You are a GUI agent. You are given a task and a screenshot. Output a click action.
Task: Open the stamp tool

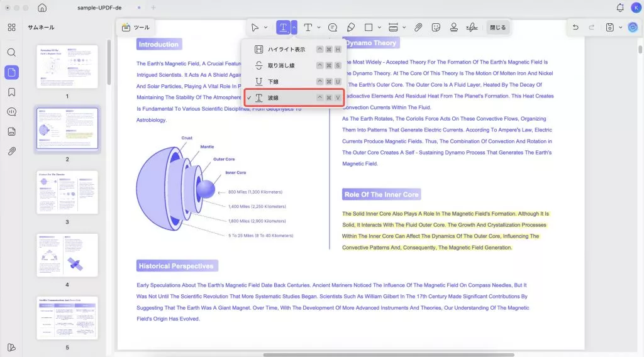coord(454,28)
